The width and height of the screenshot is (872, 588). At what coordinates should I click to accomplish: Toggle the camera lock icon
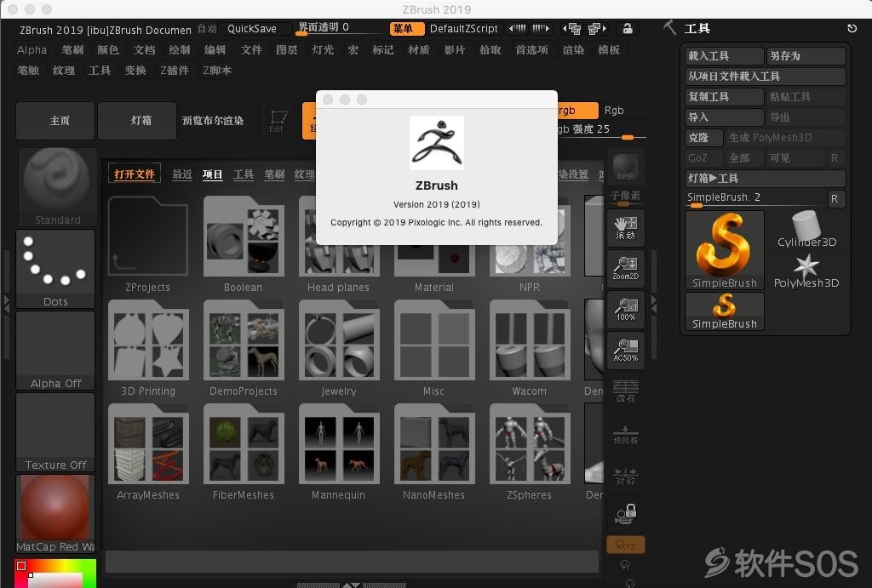tap(626, 513)
